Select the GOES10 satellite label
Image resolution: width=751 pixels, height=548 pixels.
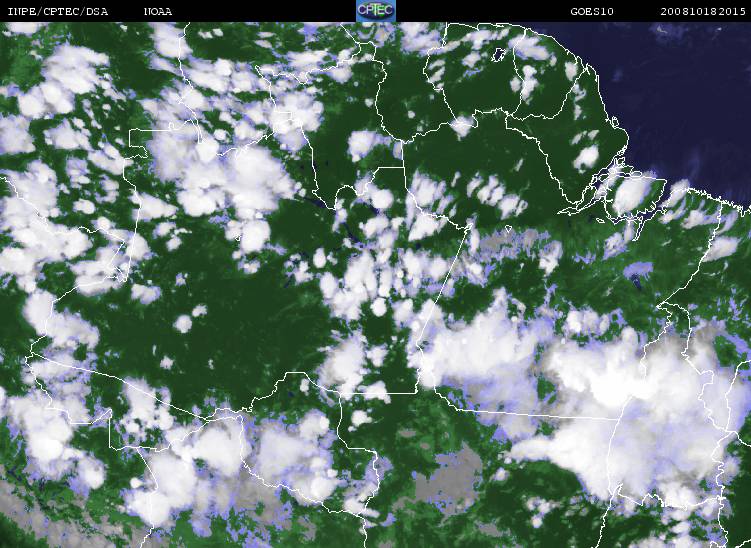click(x=592, y=11)
